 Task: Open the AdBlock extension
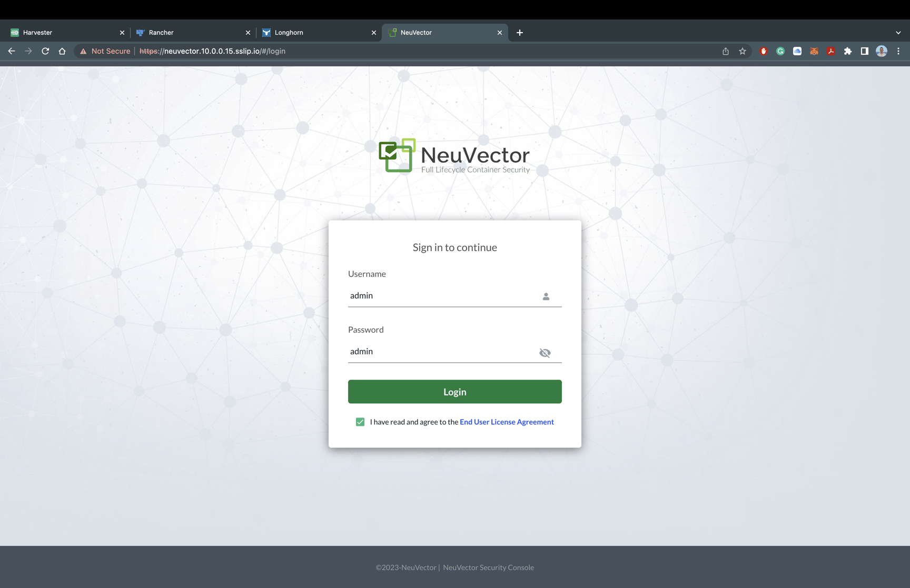tap(763, 51)
